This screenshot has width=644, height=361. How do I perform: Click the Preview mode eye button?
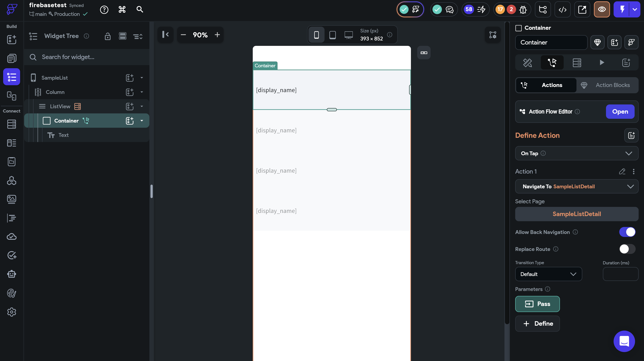pyautogui.click(x=602, y=9)
